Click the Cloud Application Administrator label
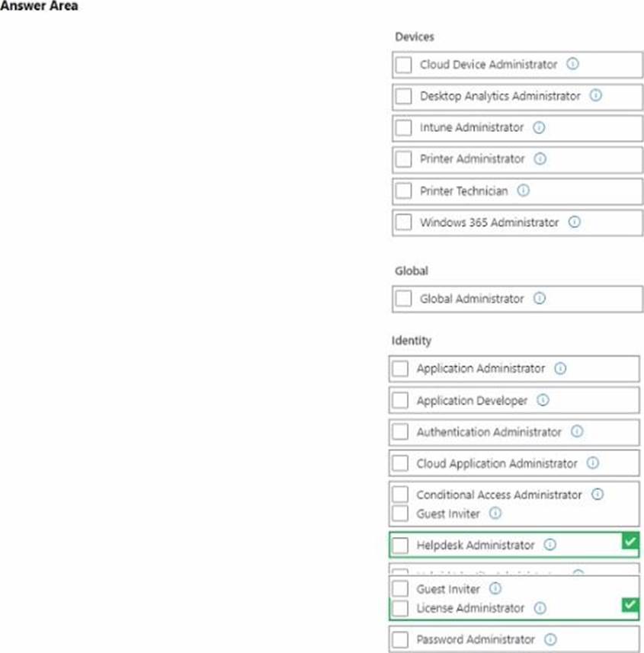 (x=497, y=463)
